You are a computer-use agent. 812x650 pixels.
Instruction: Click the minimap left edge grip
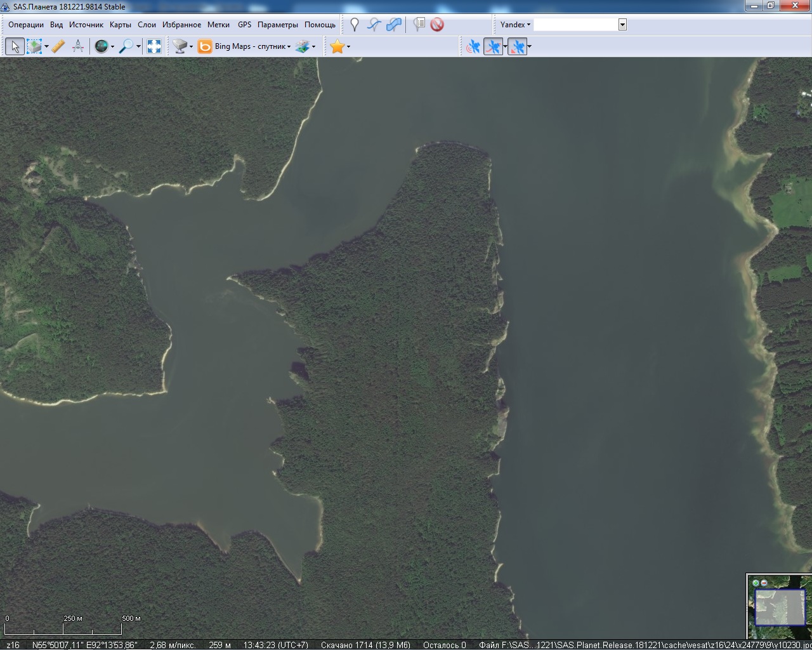[x=748, y=607]
